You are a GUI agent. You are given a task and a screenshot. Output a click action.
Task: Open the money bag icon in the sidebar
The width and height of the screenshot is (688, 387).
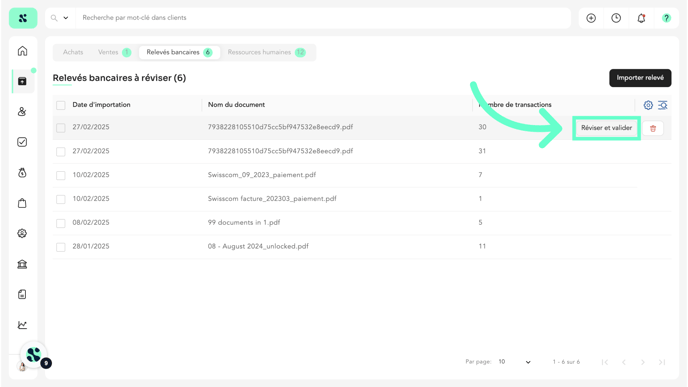22,172
